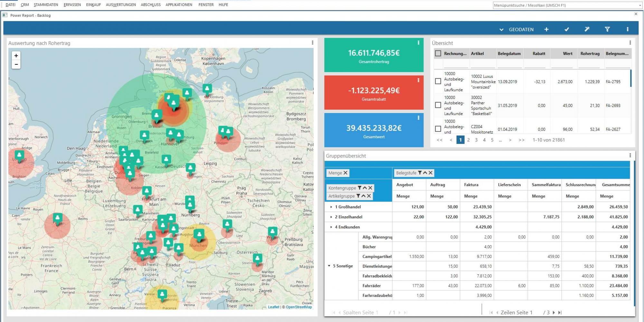Expand the 2 Einzelhandel row

tap(331, 217)
